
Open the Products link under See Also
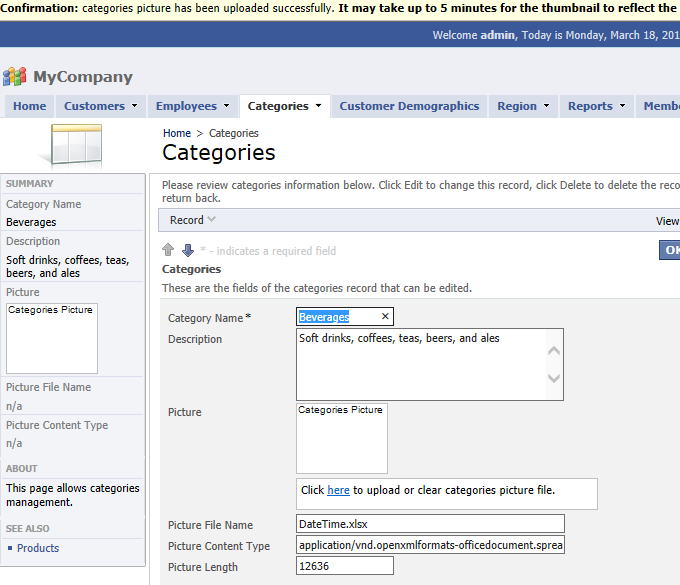(x=38, y=548)
